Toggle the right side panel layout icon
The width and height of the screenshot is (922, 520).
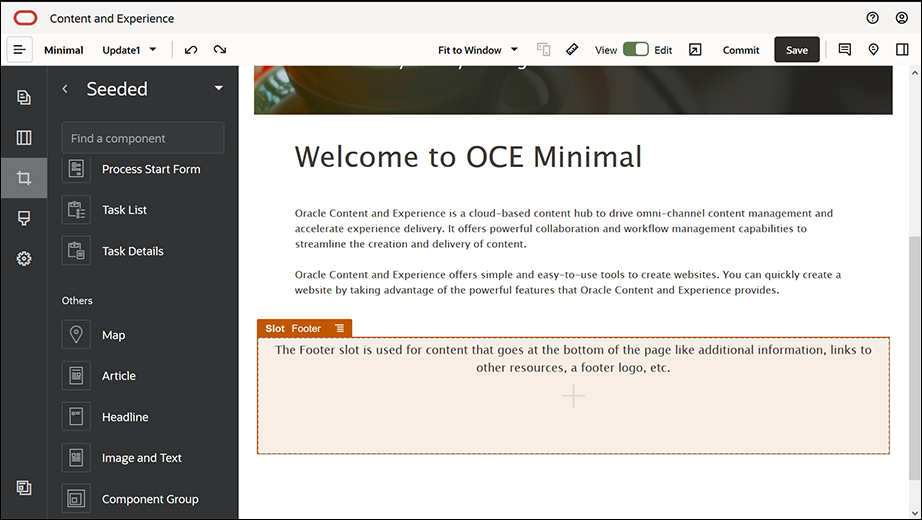(x=902, y=50)
